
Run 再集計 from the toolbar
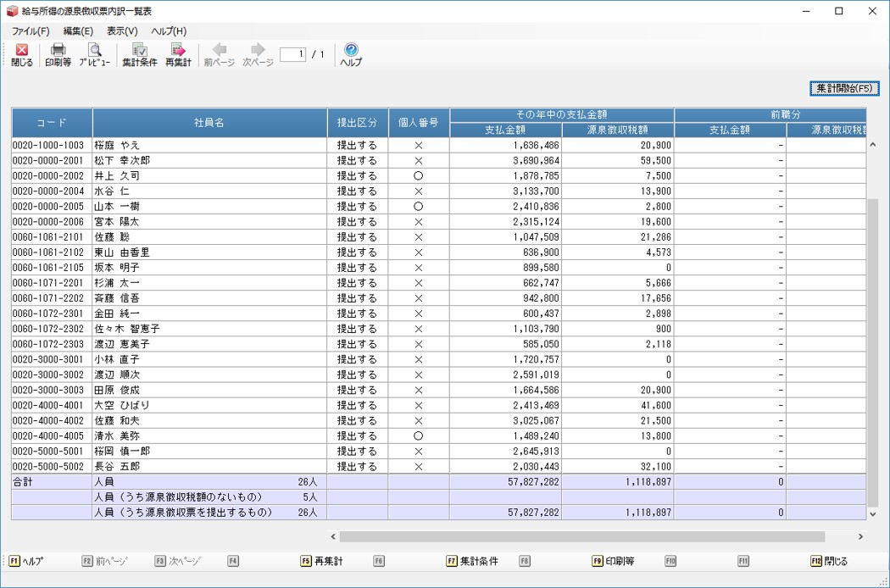click(178, 55)
